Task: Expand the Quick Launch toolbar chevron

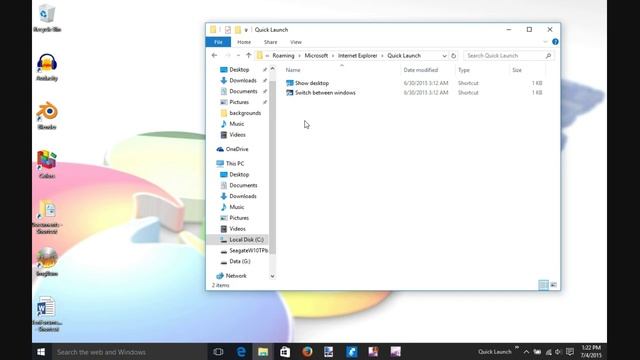Action: pos(517,348)
